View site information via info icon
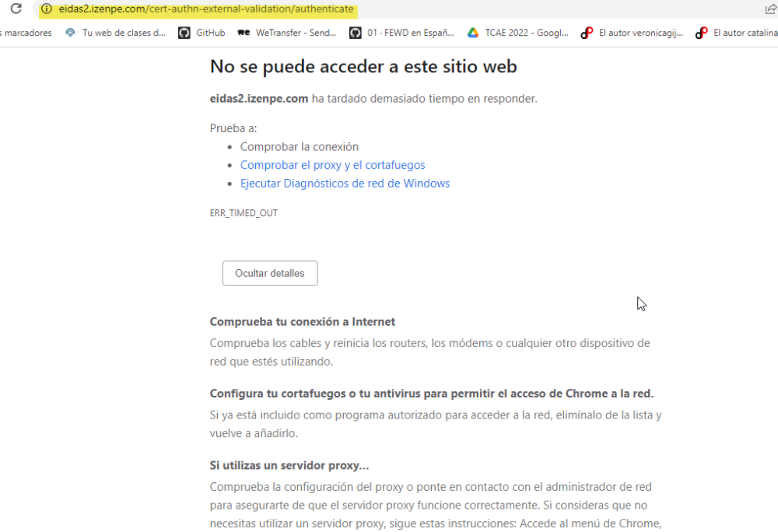 pyautogui.click(x=46, y=9)
